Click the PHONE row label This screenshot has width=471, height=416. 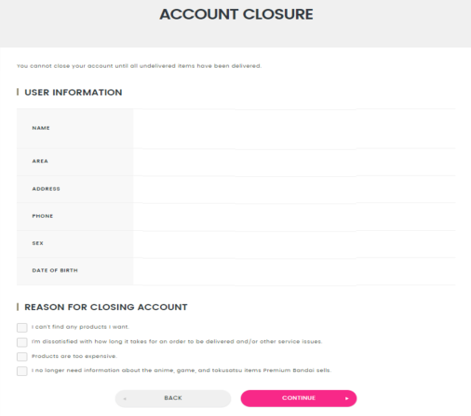coord(42,216)
